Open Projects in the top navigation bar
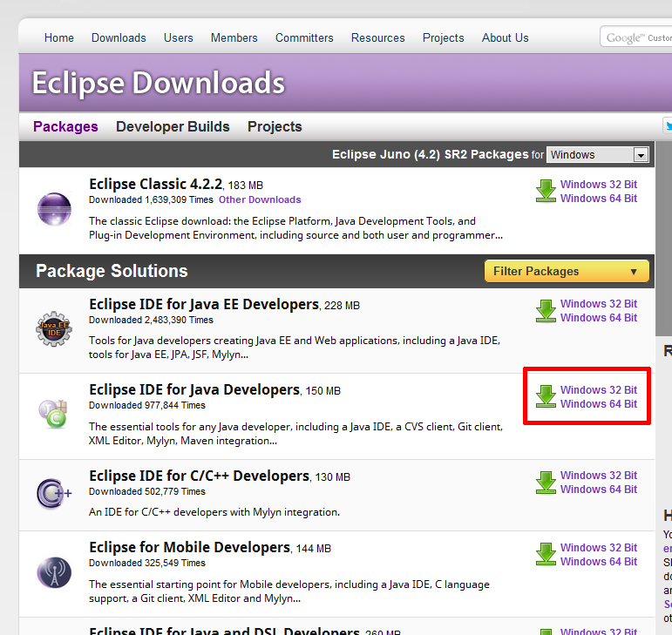This screenshot has width=672, height=635. pos(443,37)
